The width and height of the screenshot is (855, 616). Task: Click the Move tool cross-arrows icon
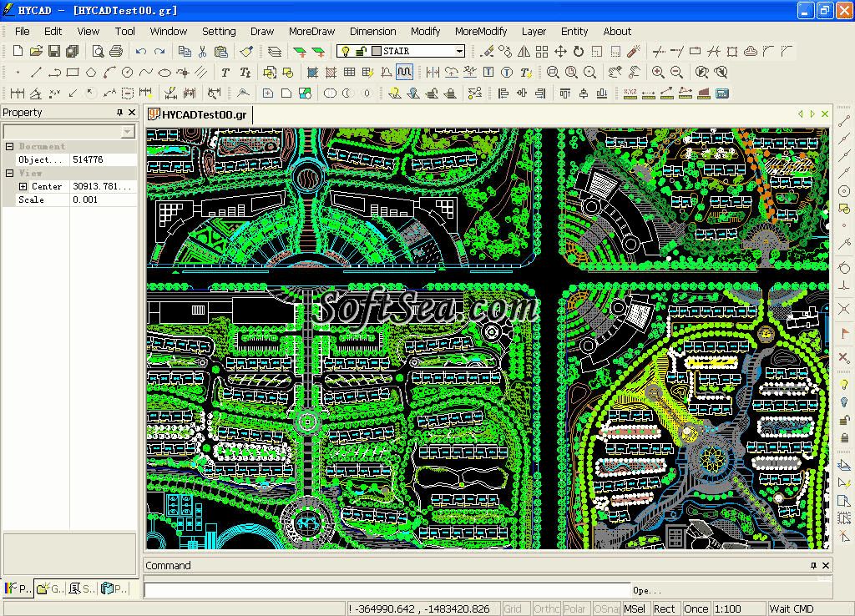click(x=560, y=52)
